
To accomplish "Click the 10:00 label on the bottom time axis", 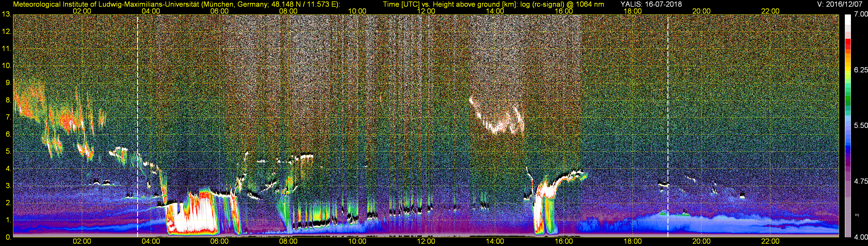I will coord(357,241).
